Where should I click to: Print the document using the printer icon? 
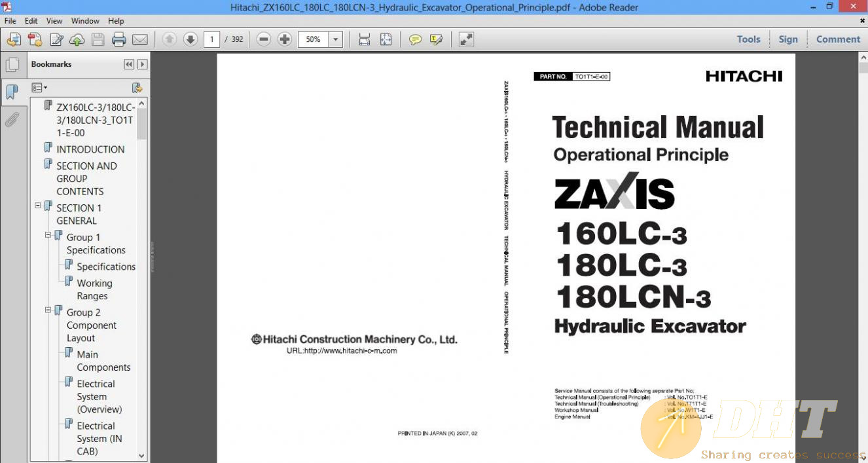click(x=118, y=39)
